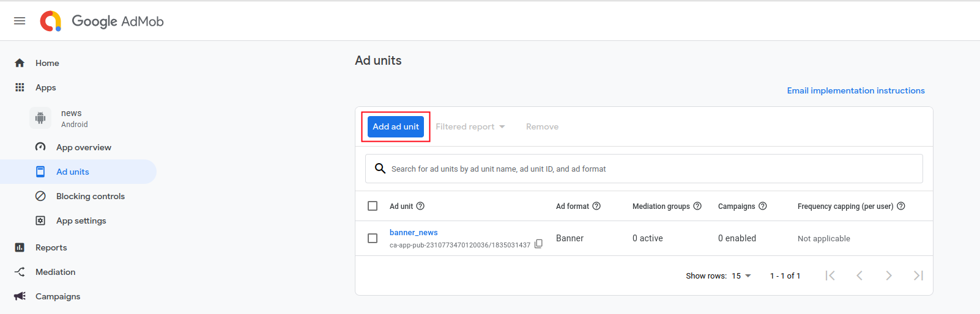This screenshot has height=314, width=980.
Task: Click Frequency capping help icon
Action: point(901,206)
